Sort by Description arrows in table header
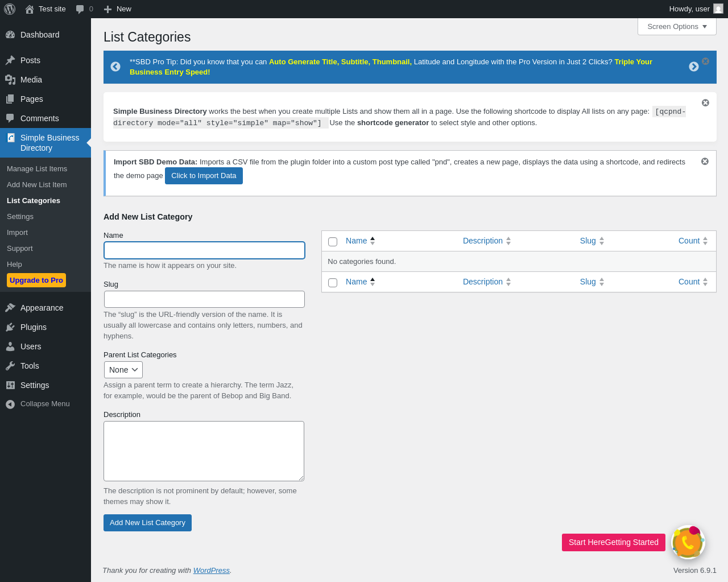The width and height of the screenshot is (728, 582). [x=508, y=241]
